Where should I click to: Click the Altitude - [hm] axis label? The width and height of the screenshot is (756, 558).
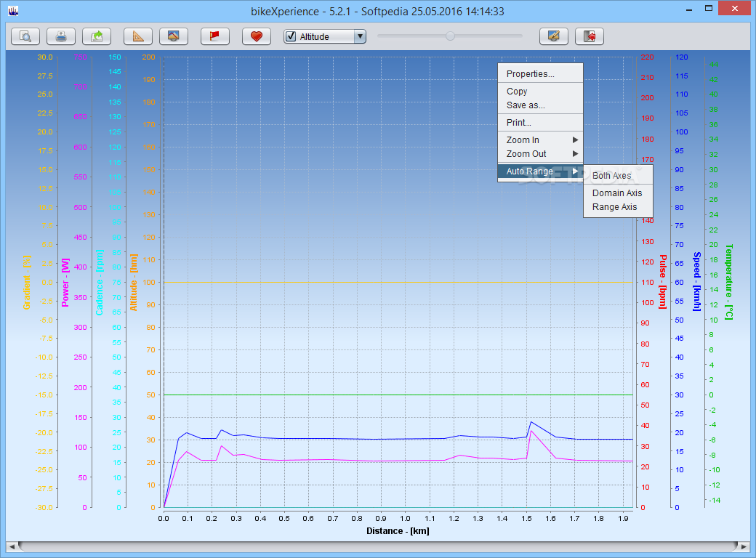click(134, 283)
